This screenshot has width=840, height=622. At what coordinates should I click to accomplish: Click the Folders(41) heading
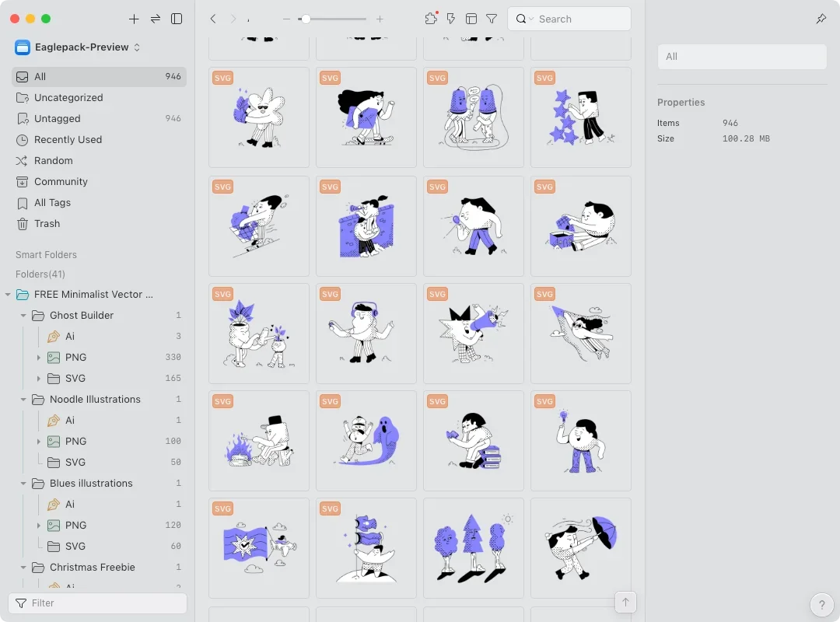pos(40,274)
